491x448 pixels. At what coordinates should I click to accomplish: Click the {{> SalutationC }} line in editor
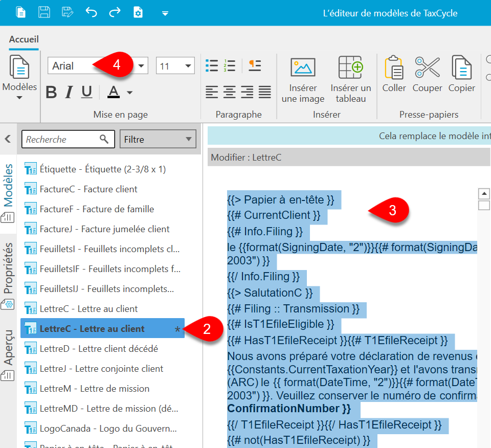pos(270,293)
